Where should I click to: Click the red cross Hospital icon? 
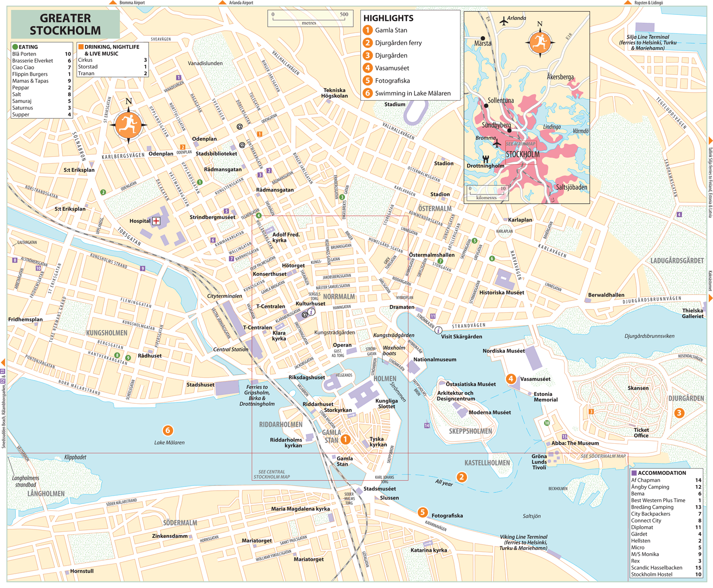[x=156, y=221]
